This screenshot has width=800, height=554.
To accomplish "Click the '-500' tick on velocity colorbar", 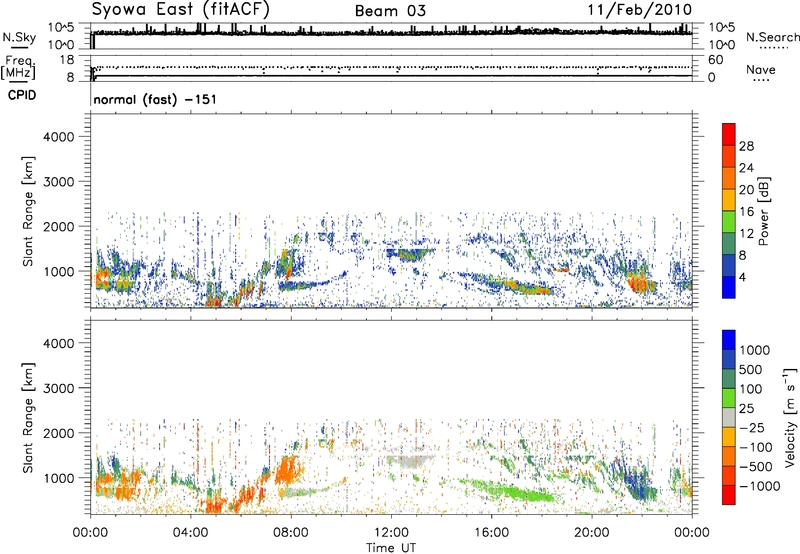I will click(x=756, y=466).
